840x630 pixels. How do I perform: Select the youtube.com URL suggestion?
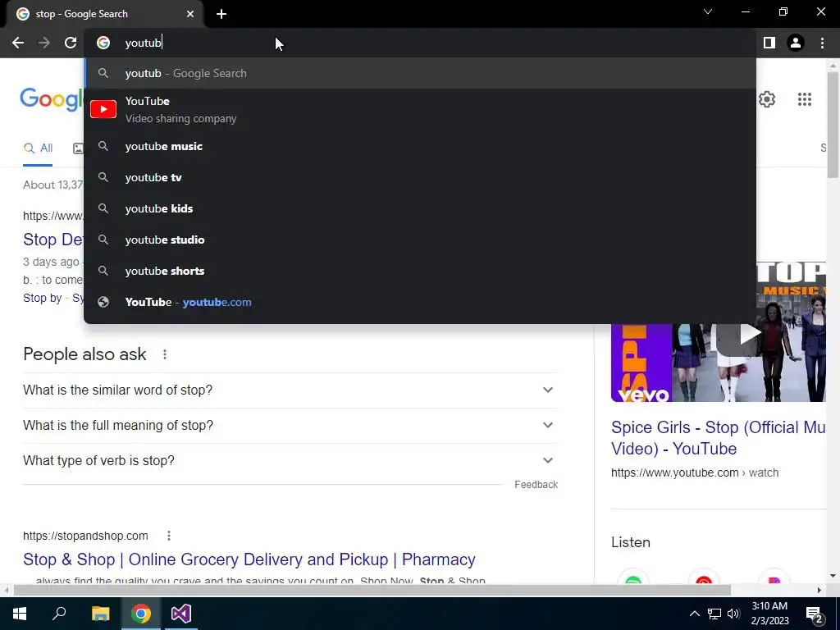coord(420,302)
